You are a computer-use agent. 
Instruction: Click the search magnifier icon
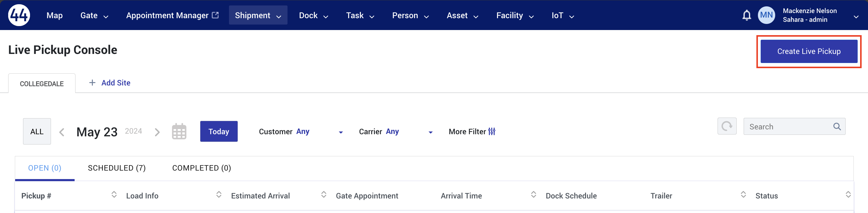tap(837, 127)
